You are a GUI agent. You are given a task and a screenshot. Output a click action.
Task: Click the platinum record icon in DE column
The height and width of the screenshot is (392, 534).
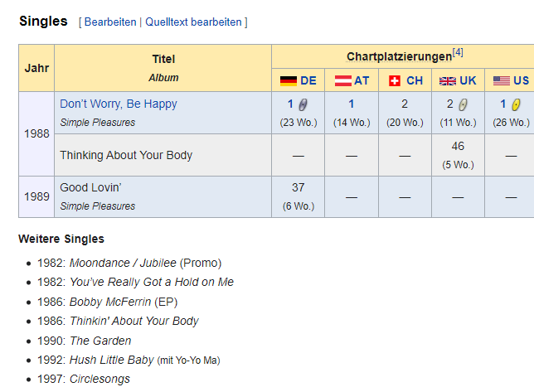(303, 104)
